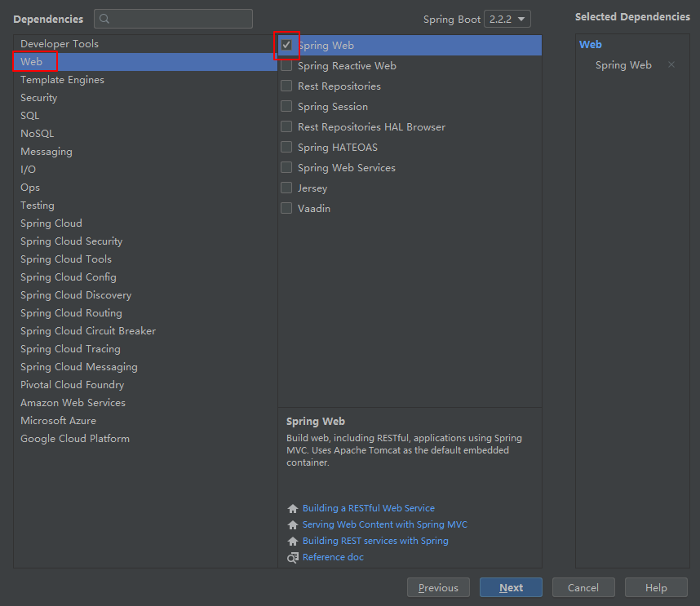This screenshot has width=700, height=606.
Task: Uncheck the Spring Web checkbox
Action: (x=286, y=45)
